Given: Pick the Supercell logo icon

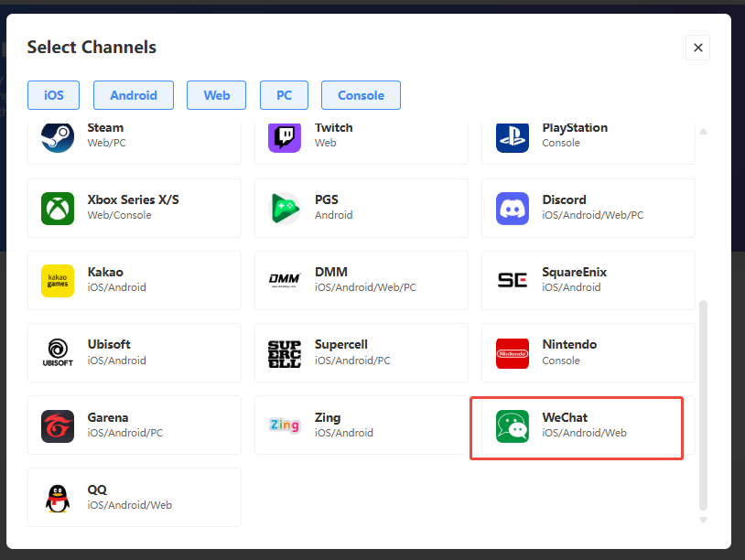Looking at the screenshot, I should 285,354.
